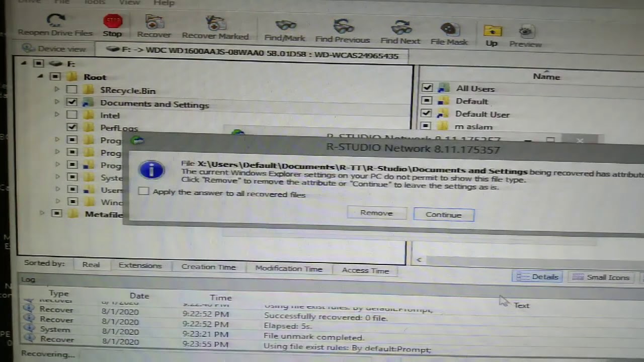Click the R-Studio dialog title bar icon
The image size is (644, 362).
pyautogui.click(x=136, y=140)
